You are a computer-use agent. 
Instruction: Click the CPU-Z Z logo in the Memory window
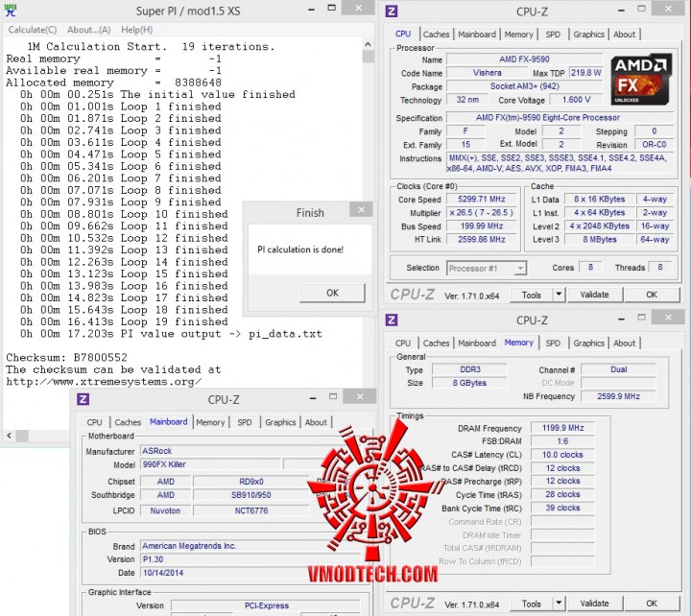point(391,320)
